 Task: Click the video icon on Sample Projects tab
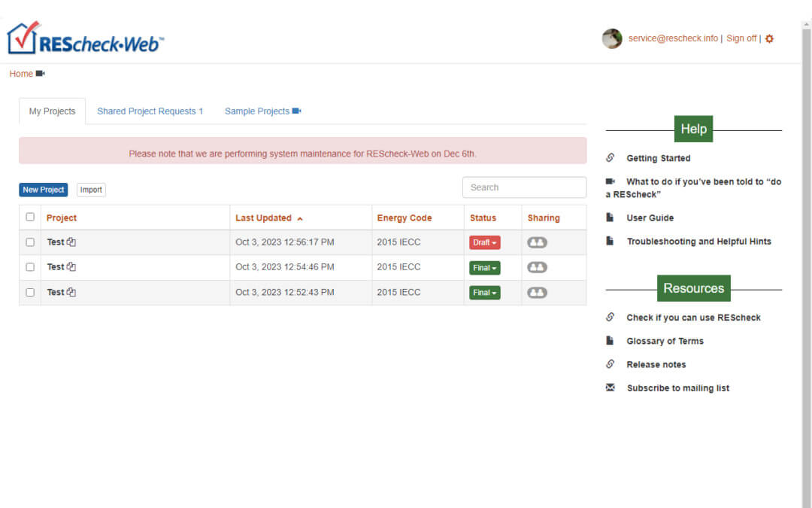click(x=297, y=111)
